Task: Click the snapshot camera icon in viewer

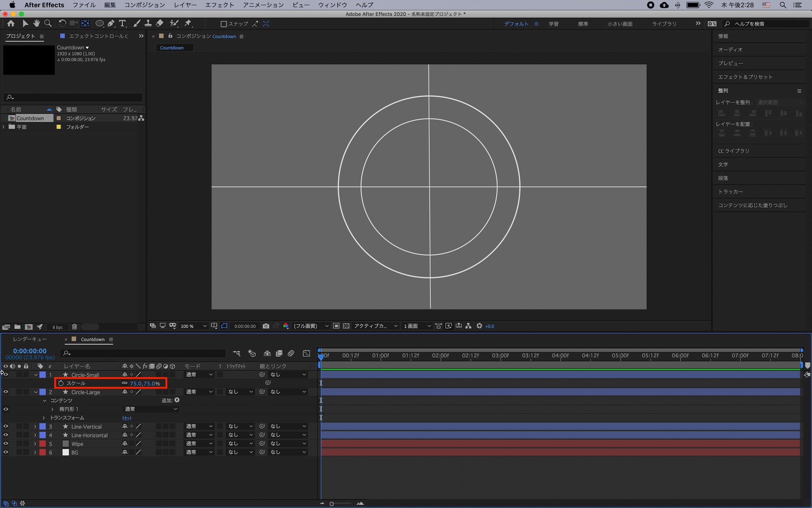Action: pyautogui.click(x=266, y=326)
